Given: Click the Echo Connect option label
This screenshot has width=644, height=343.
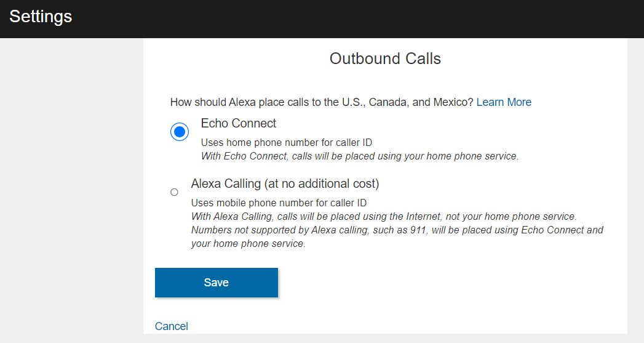Looking at the screenshot, I should point(239,123).
